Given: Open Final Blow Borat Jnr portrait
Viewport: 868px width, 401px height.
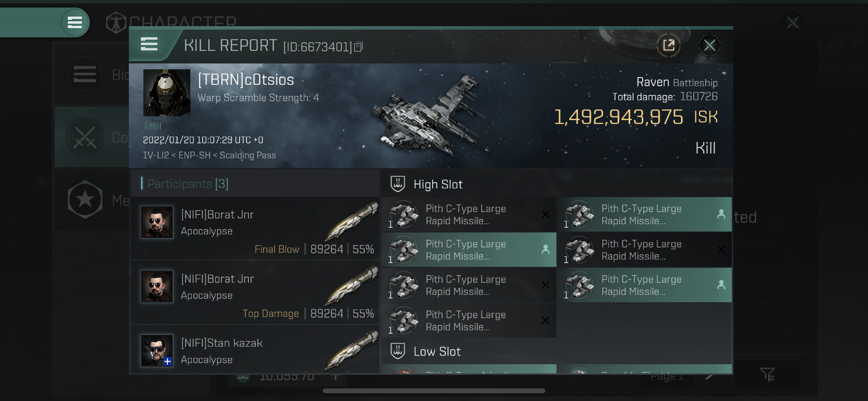Looking at the screenshot, I should tap(156, 222).
